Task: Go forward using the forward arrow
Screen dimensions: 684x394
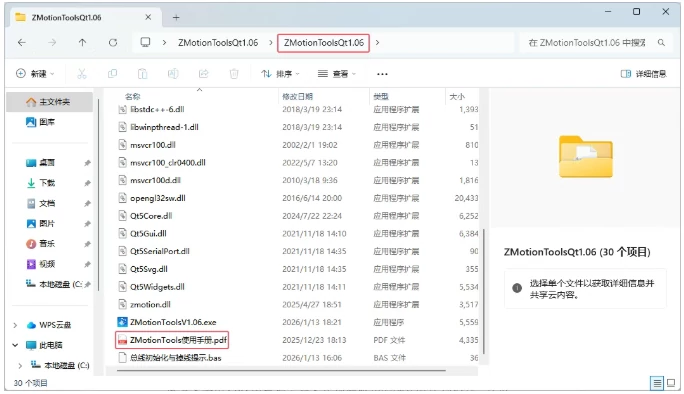Action: pos(52,43)
